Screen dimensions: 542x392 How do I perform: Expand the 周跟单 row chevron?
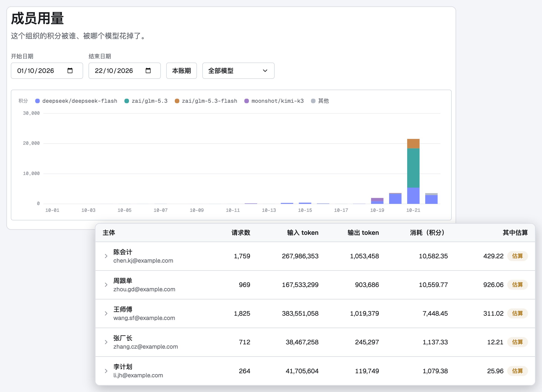click(106, 285)
